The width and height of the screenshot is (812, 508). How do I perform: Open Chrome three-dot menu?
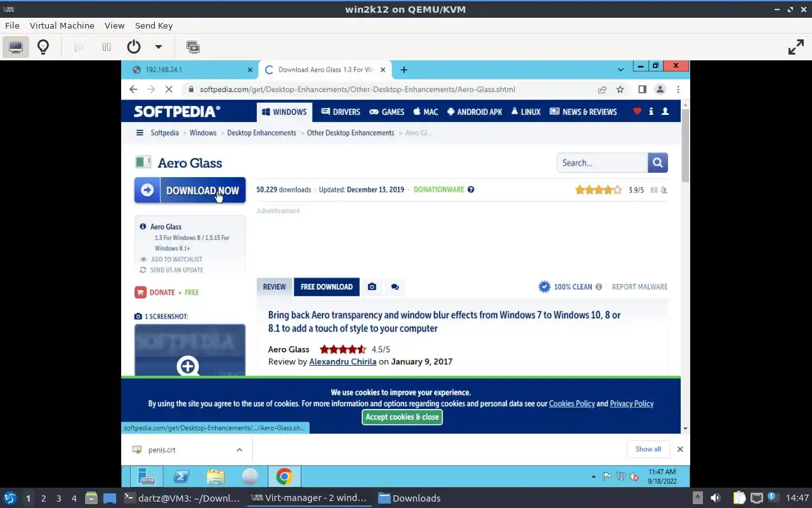678,90
